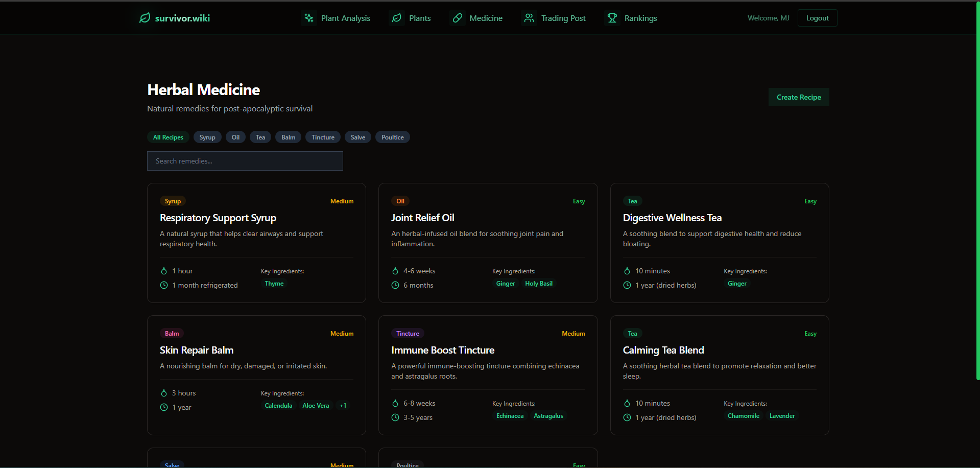Navigate to Trading Post

(554, 18)
